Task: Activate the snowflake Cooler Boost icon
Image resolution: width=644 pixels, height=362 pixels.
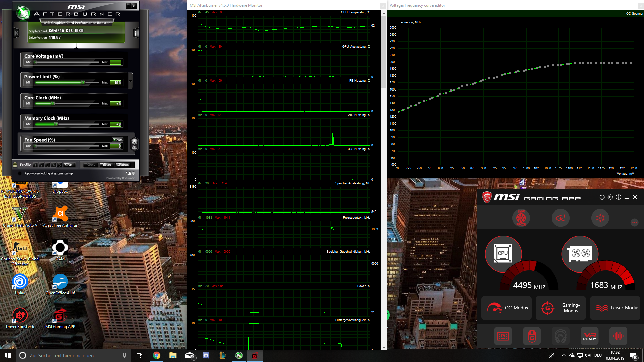Action: [x=600, y=218]
